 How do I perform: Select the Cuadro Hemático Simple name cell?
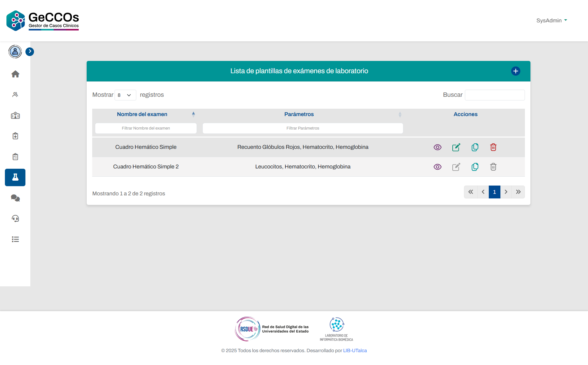(146, 147)
